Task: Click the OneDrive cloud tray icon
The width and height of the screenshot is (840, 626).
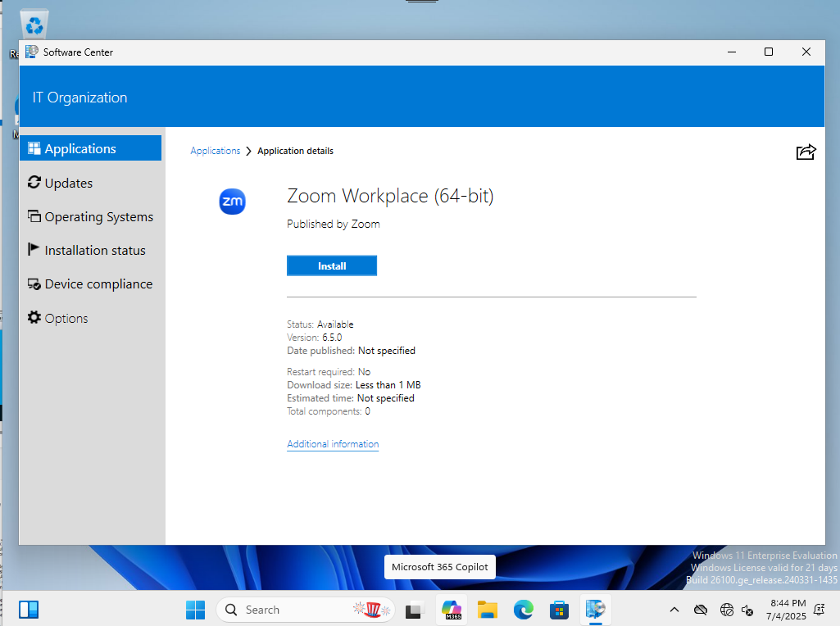Action: (700, 610)
